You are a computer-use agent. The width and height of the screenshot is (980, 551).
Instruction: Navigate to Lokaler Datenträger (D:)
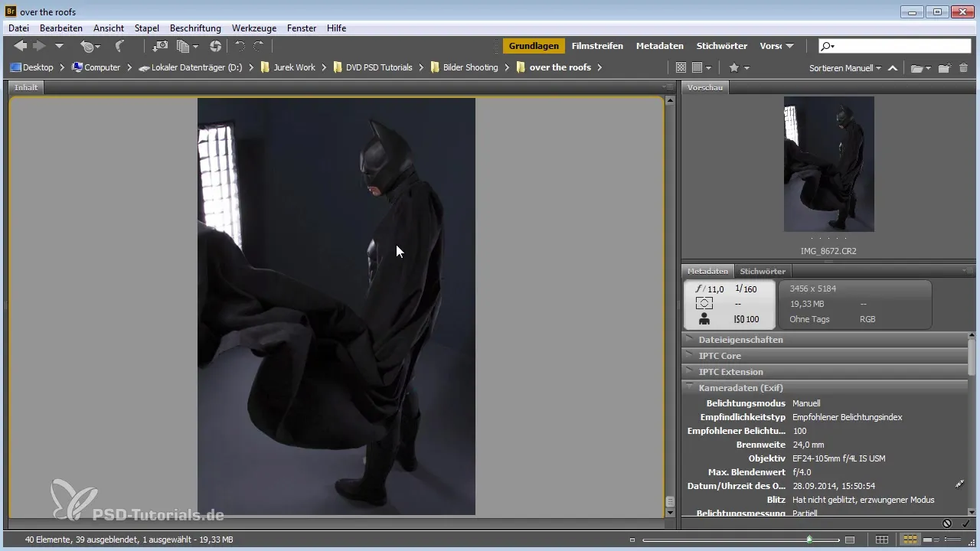pyautogui.click(x=191, y=67)
